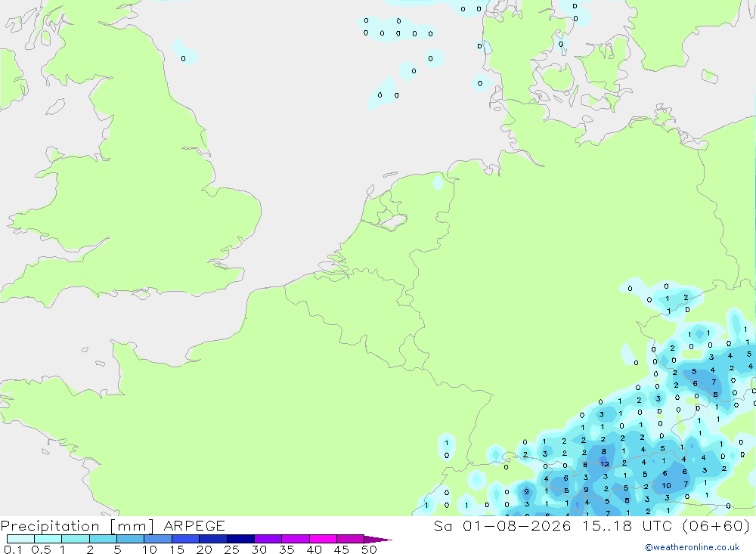756x554 pixels.
Task: Click the '10' precipitation value on map
Action: [x=666, y=485]
